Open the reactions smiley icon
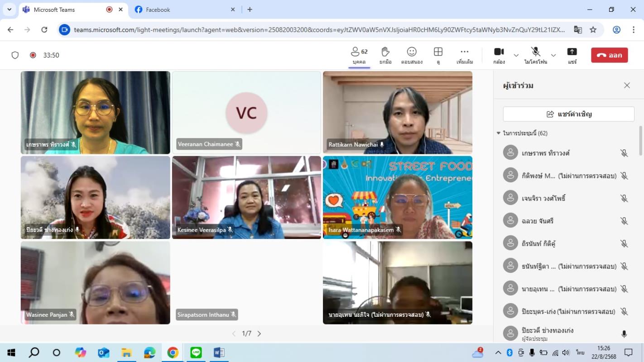The image size is (644, 362). click(x=411, y=52)
